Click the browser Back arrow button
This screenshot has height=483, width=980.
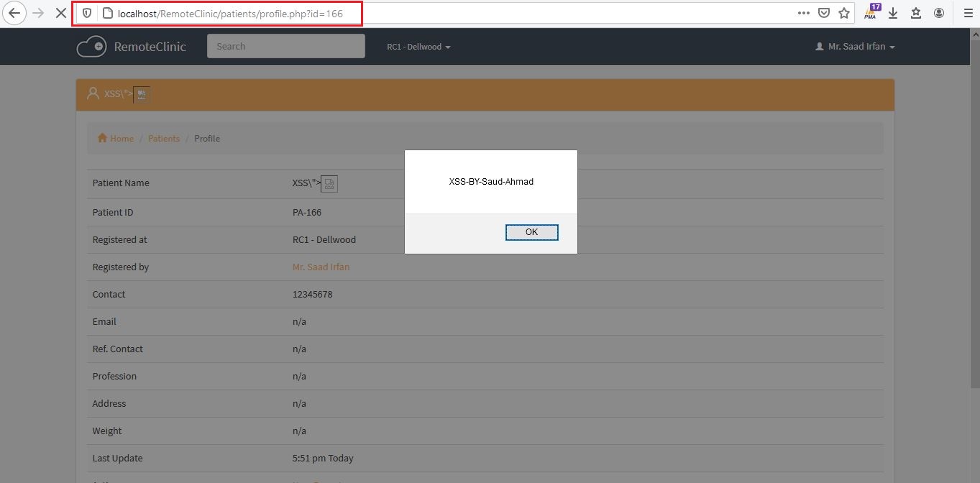point(14,13)
